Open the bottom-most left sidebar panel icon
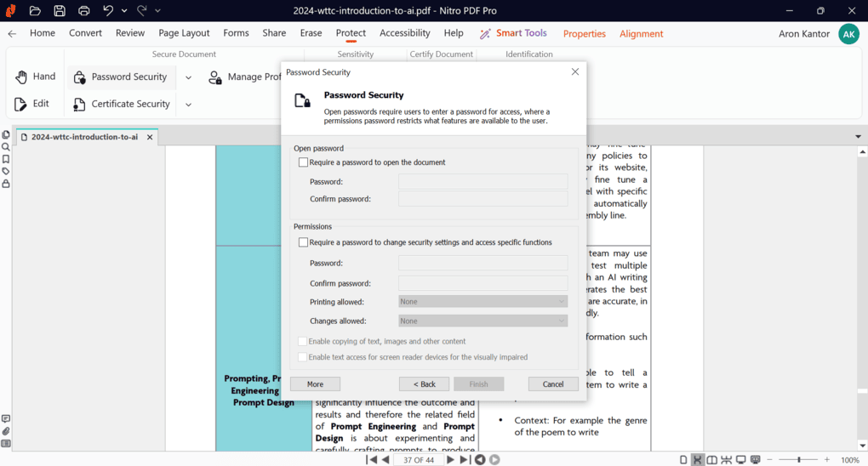This screenshot has width=868, height=466. pyautogui.click(x=6, y=443)
